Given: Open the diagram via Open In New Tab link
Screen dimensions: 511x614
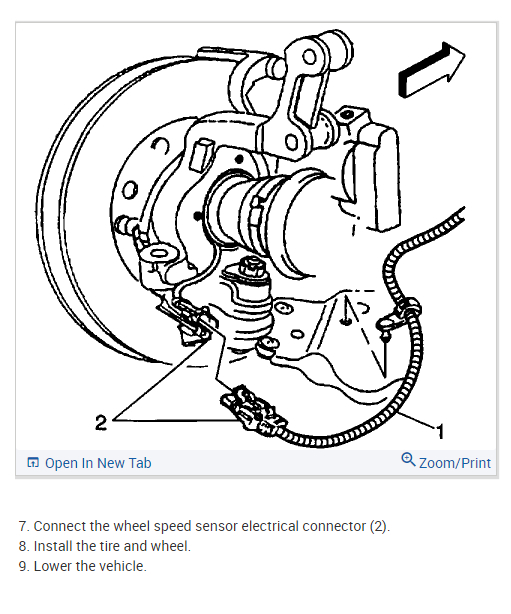Looking at the screenshot, I should tap(98, 463).
